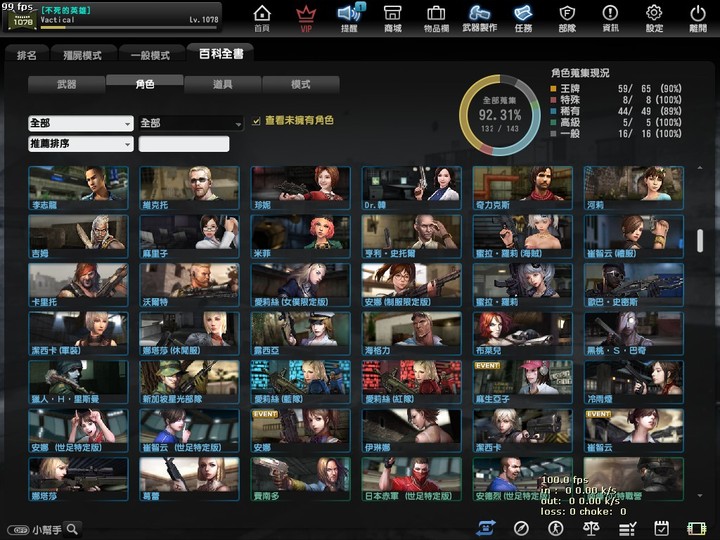Open the 推薦排序 sort dropdown
This screenshot has width=720, height=540.
click(x=80, y=144)
